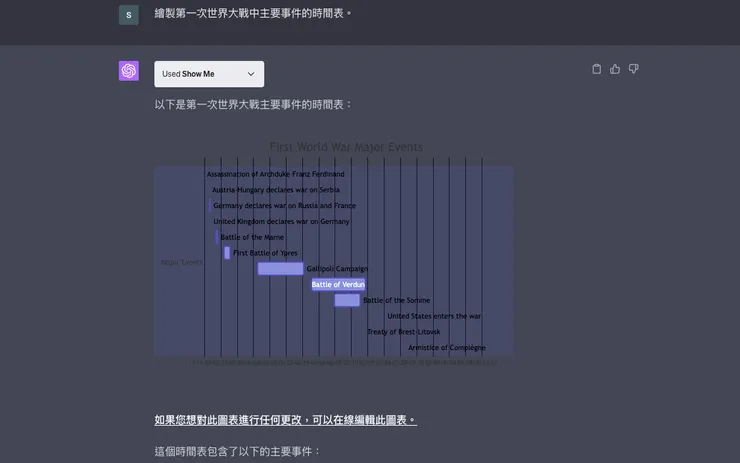This screenshot has width=740, height=463.
Task: Click the ChatGPT assistant avatar icon
Action: tap(129, 71)
